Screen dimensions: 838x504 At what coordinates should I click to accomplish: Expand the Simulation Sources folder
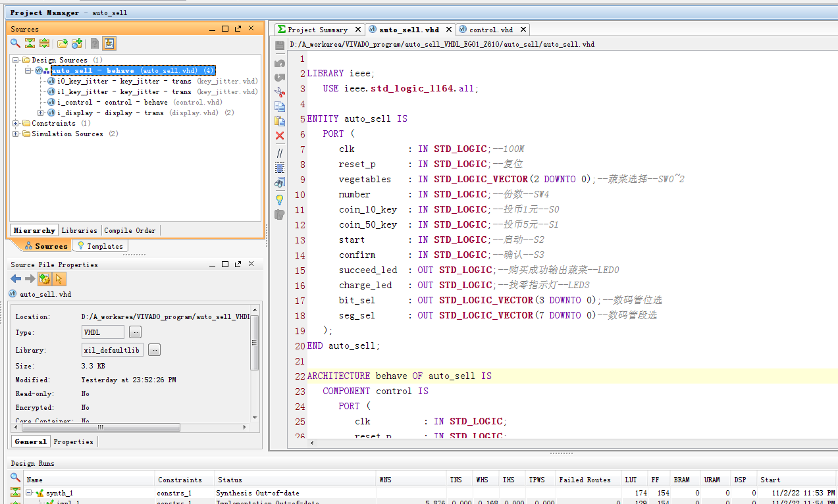click(x=16, y=134)
